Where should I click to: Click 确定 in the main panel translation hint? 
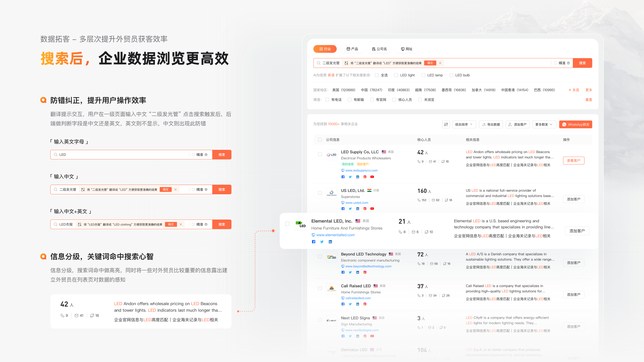pyautogui.click(x=430, y=63)
